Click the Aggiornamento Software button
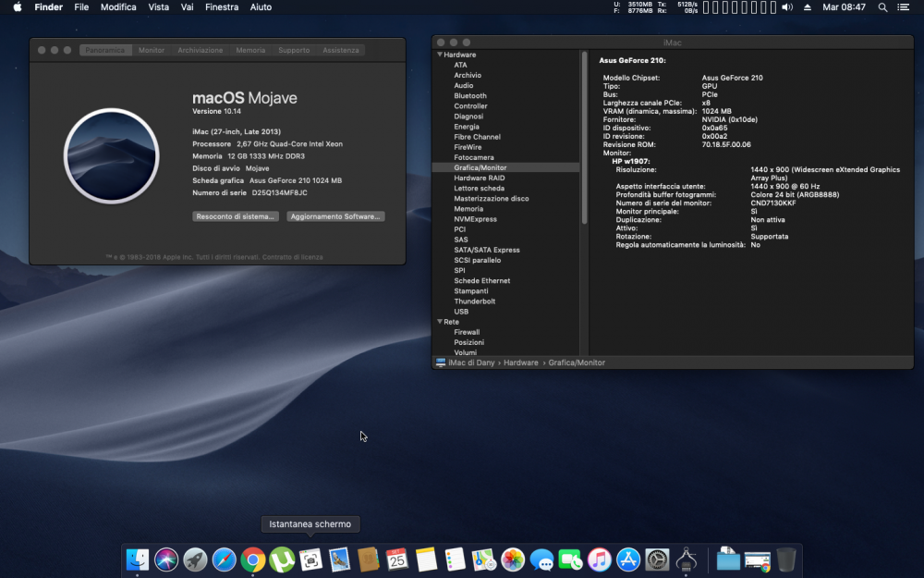 (x=335, y=216)
